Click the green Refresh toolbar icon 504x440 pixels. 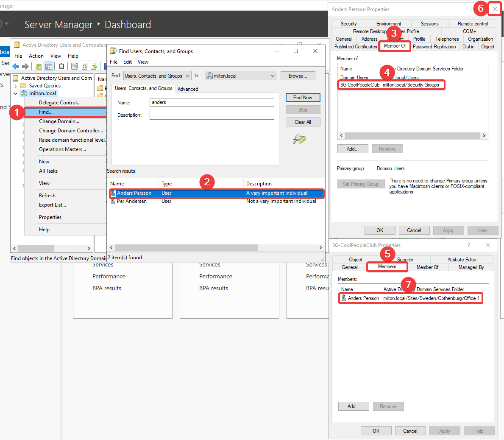click(x=84, y=66)
